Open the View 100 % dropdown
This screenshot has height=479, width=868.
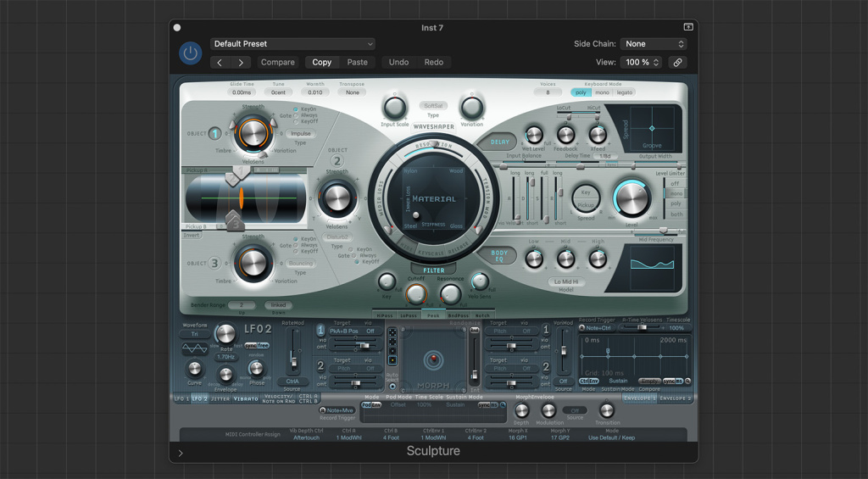click(x=641, y=63)
